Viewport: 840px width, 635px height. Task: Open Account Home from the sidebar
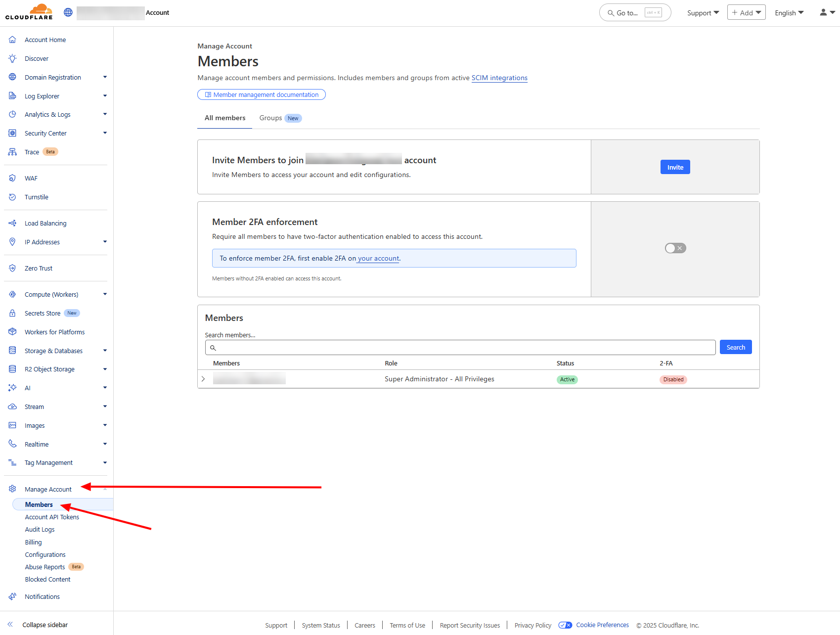(44, 40)
